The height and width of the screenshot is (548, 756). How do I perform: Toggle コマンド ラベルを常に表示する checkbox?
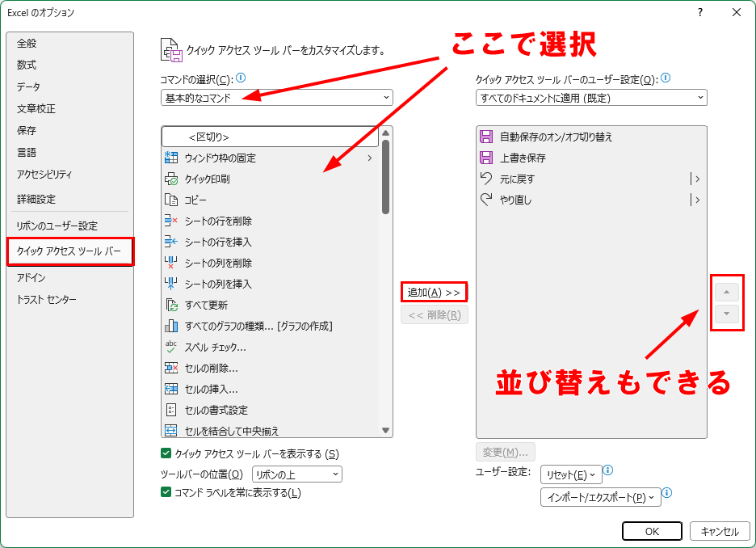(x=166, y=492)
